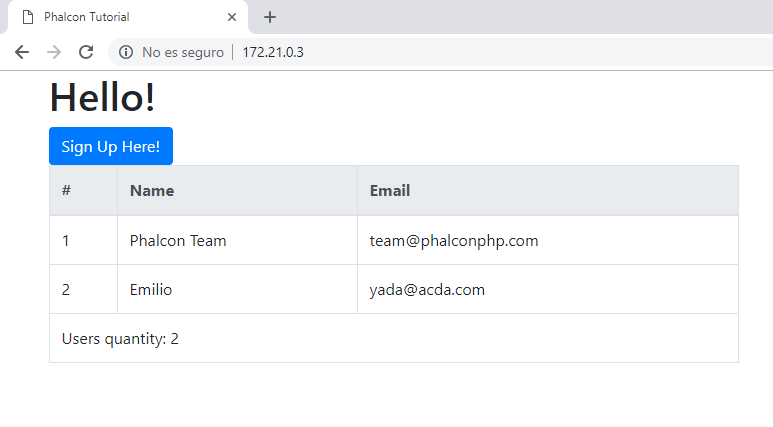Click the # column header
This screenshot has height=427, width=773.
pos(66,191)
